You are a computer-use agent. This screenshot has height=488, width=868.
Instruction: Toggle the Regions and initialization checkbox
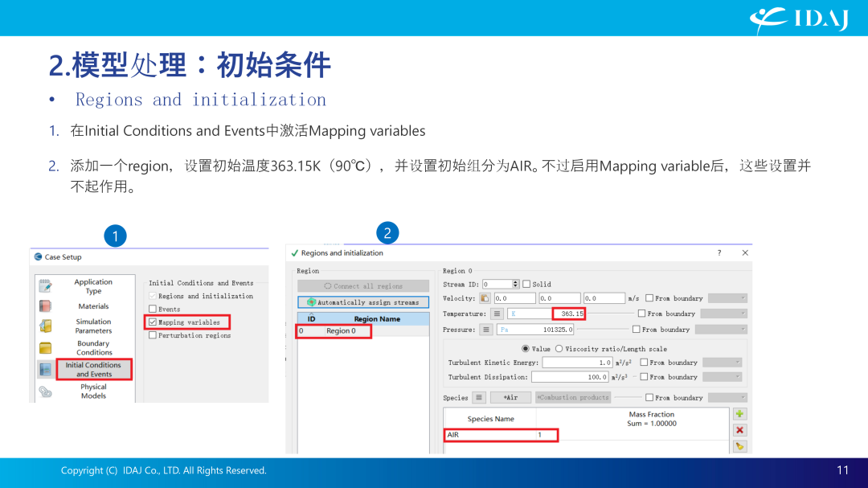pos(153,296)
